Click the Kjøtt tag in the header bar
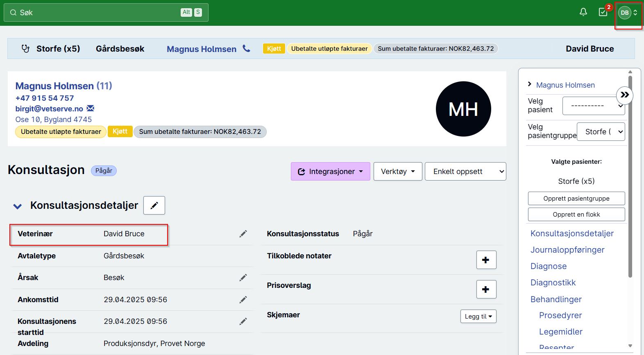This screenshot has width=644, height=355. click(x=274, y=49)
